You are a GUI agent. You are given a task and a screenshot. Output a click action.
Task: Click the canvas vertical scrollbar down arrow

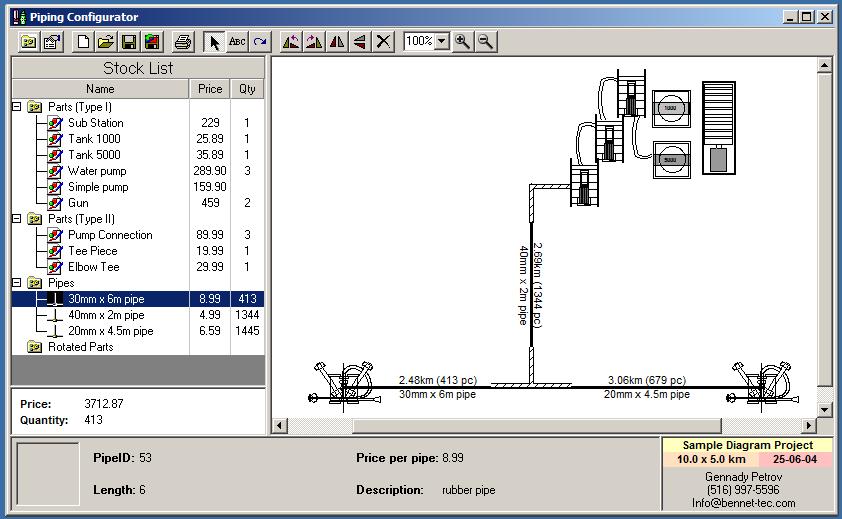point(824,410)
